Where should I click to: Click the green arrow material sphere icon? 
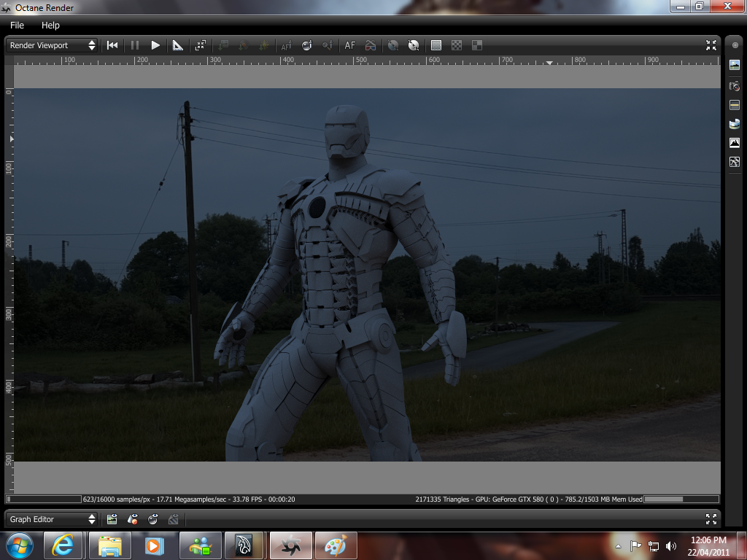pyautogui.click(x=244, y=45)
